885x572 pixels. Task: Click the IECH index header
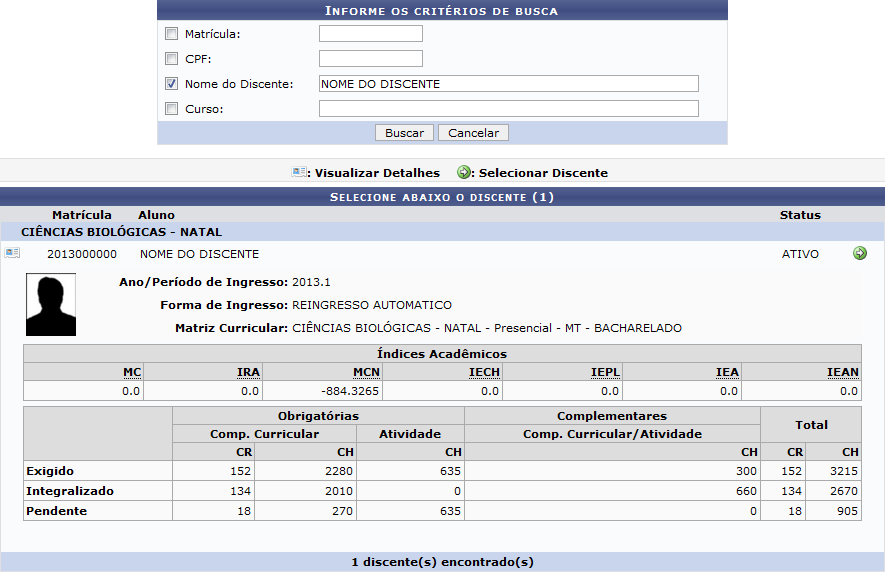pyautogui.click(x=484, y=372)
